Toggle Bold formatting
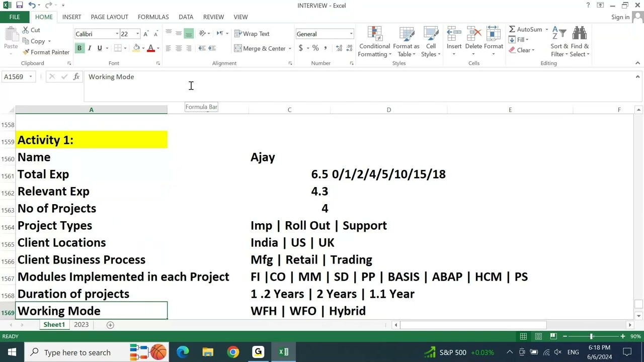The height and width of the screenshot is (362, 644). [79, 48]
